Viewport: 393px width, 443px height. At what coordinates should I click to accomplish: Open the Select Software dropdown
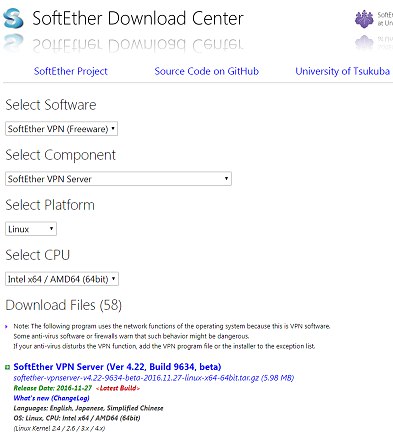[x=62, y=129]
